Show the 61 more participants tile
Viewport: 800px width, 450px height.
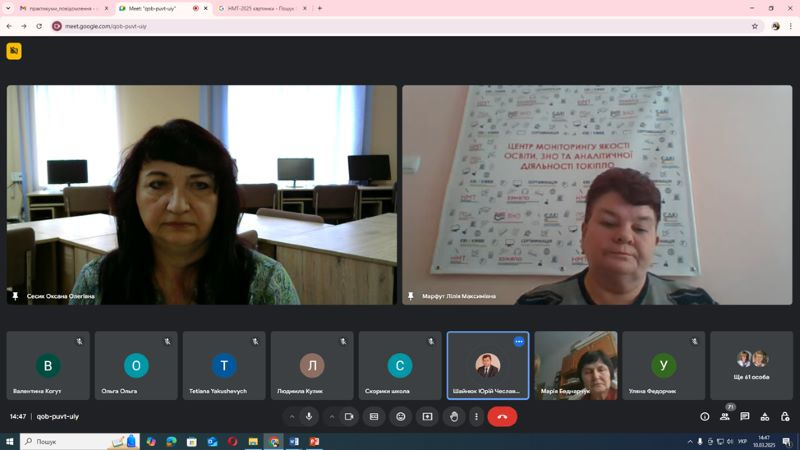tap(752, 365)
